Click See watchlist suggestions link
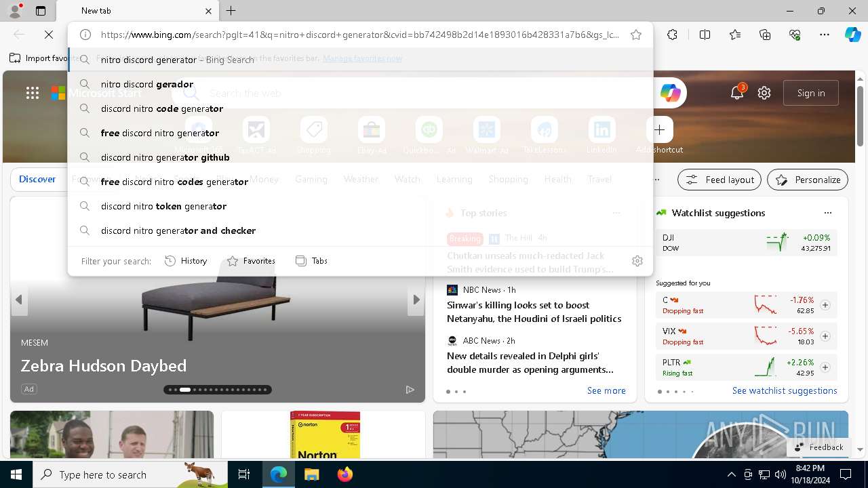The height and width of the screenshot is (488, 868). pos(785,390)
